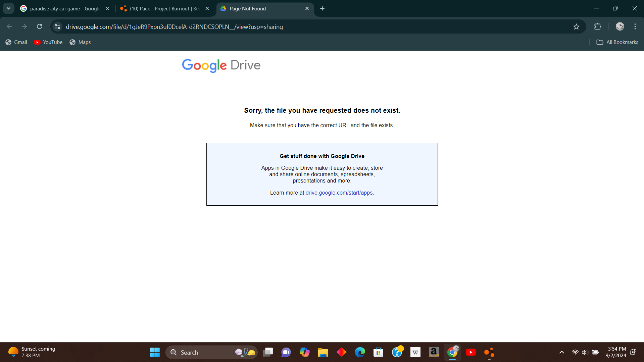Open Microsoft Store from the taskbar
The image size is (644, 362).
[378, 352]
